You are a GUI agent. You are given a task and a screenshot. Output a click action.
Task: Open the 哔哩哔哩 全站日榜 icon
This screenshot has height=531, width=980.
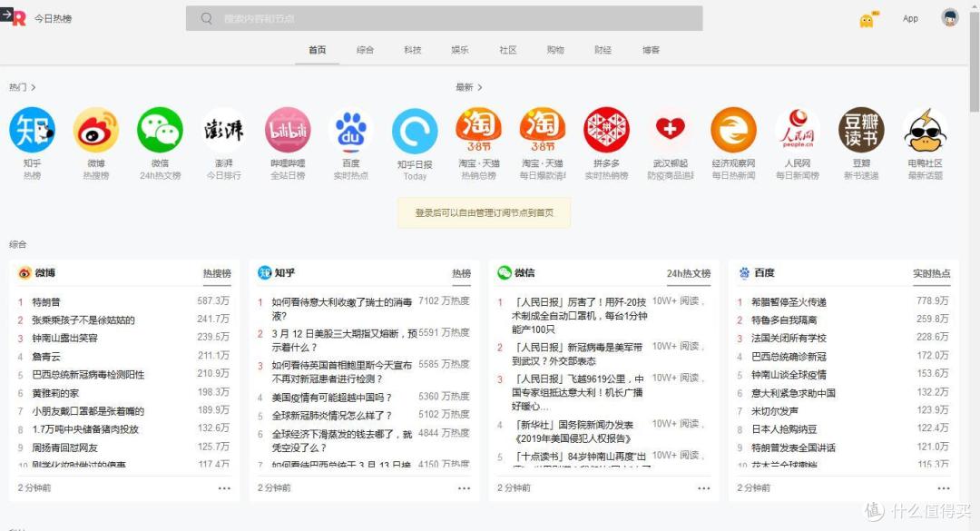click(x=288, y=130)
